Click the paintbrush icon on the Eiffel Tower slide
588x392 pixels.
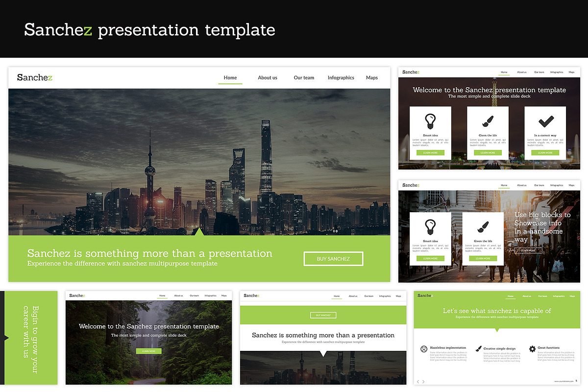pyautogui.click(x=488, y=122)
